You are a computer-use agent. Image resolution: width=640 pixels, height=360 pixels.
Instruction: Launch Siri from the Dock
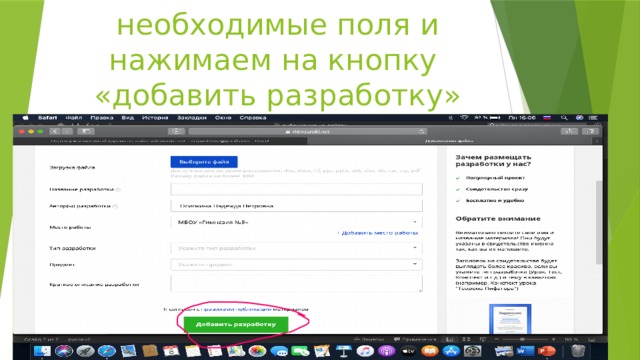click(64, 351)
